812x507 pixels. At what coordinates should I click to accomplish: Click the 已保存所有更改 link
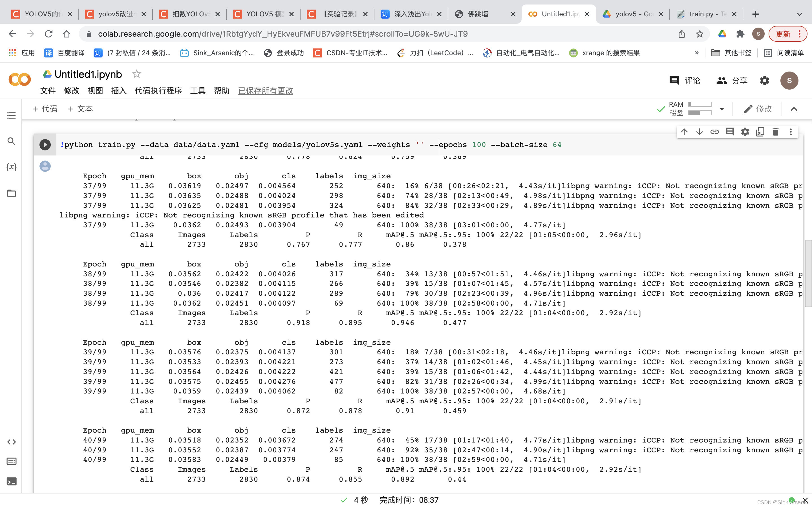pyautogui.click(x=265, y=90)
